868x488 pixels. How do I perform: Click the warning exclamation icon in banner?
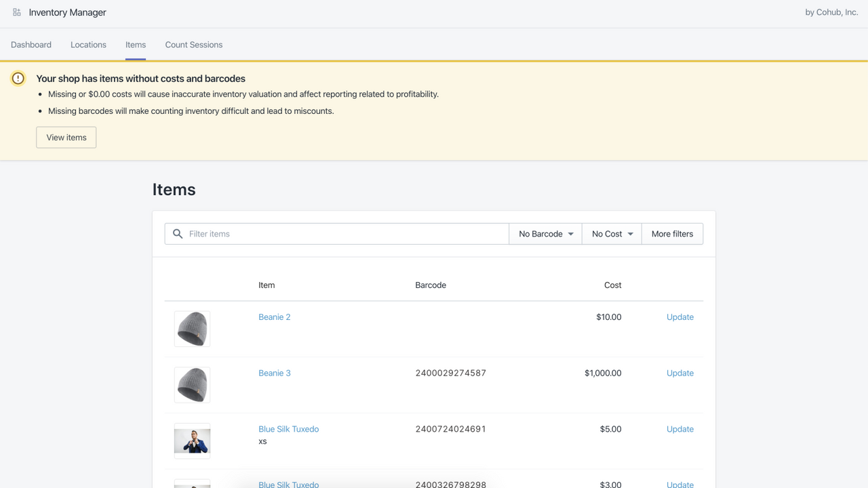18,79
